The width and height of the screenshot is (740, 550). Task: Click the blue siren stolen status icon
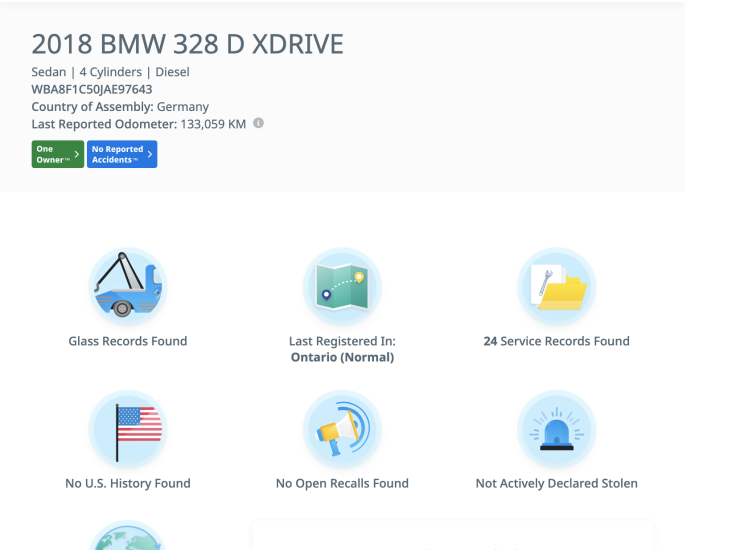click(x=556, y=429)
